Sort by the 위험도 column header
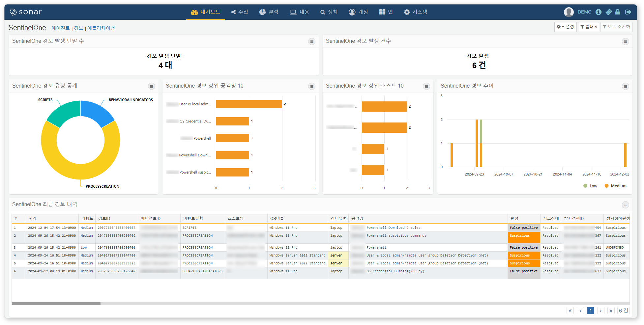644x325 pixels. pos(87,218)
